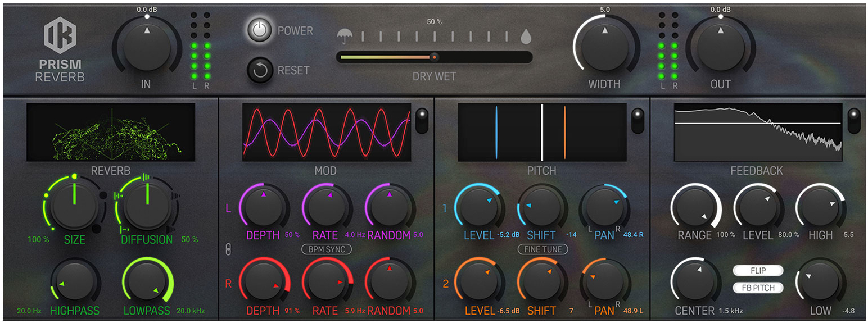Click the OUT gain knob
Screen dimensions: 868x323
[x=720, y=48]
